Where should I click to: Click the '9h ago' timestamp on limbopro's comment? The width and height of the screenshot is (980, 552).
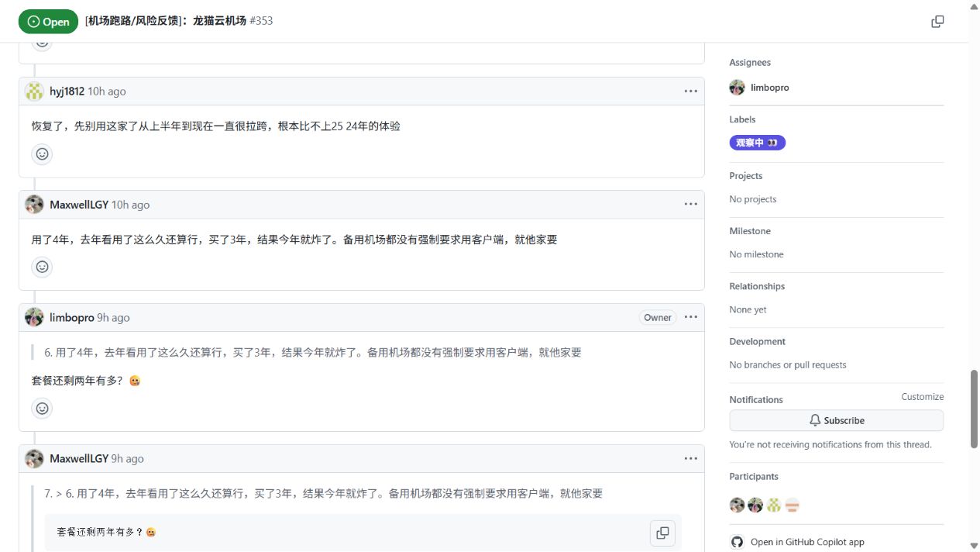113,317
